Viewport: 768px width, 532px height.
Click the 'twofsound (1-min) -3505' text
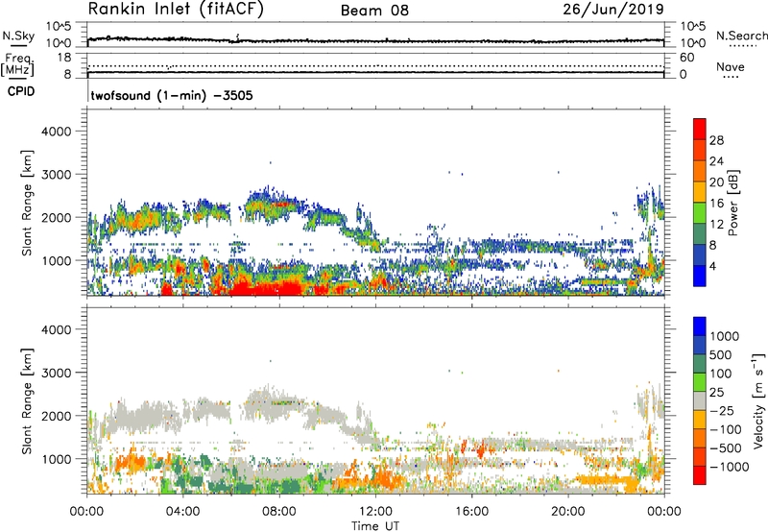(172, 95)
